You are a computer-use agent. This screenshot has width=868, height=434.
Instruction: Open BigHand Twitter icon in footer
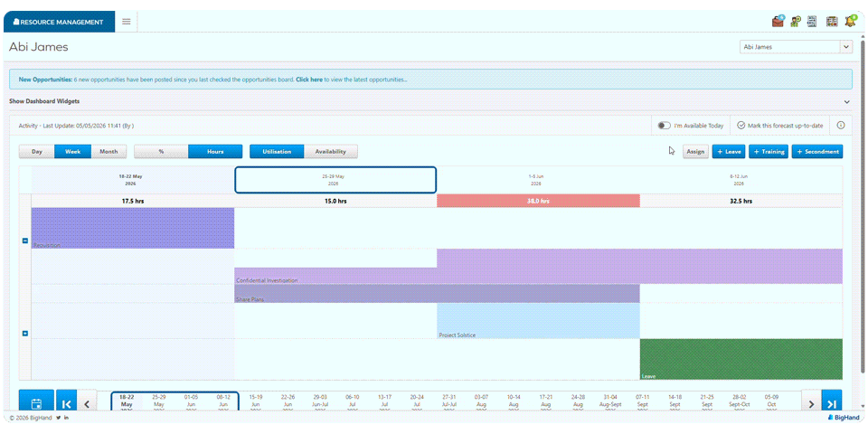[58, 418]
